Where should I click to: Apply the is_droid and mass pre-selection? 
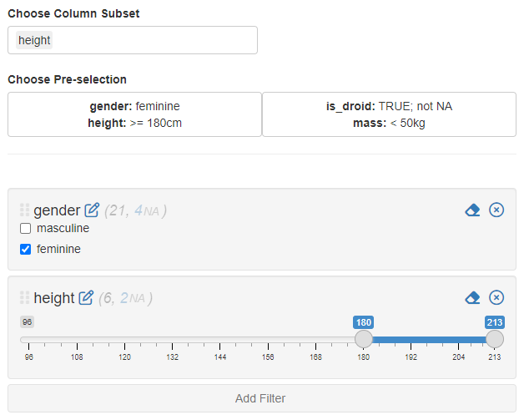(389, 114)
